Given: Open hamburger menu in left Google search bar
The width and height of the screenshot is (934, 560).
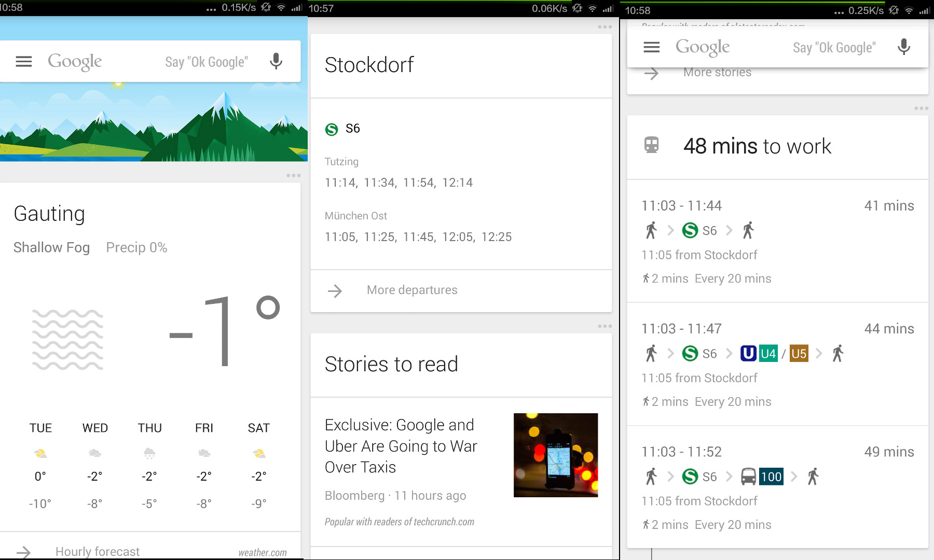Looking at the screenshot, I should tap(24, 62).
